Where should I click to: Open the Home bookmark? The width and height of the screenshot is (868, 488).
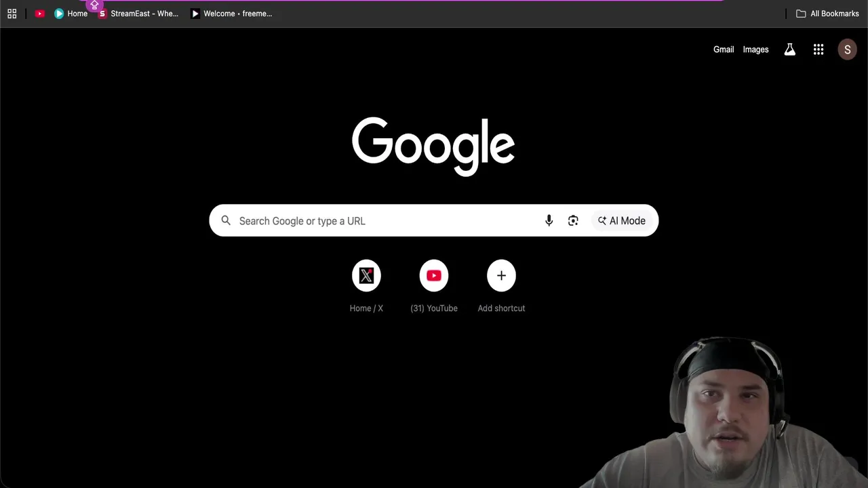point(71,14)
